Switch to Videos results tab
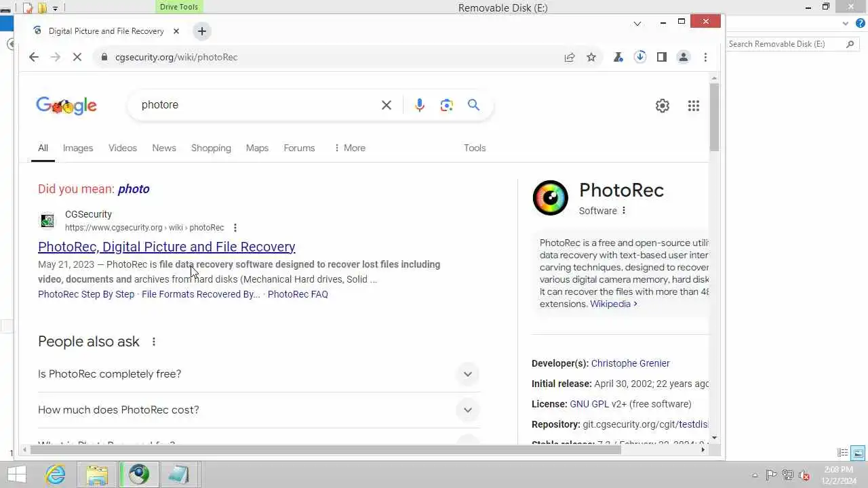 point(123,148)
